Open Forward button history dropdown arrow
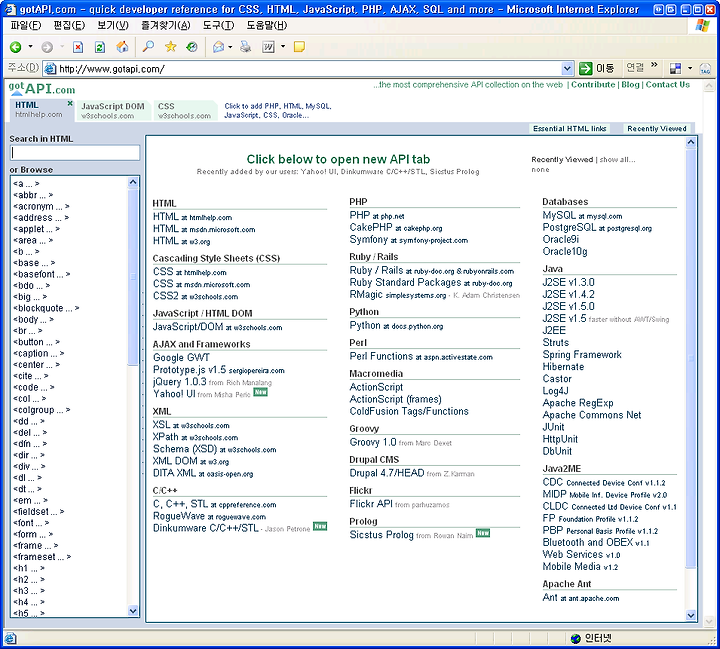The image size is (720, 649). pyautogui.click(x=62, y=46)
